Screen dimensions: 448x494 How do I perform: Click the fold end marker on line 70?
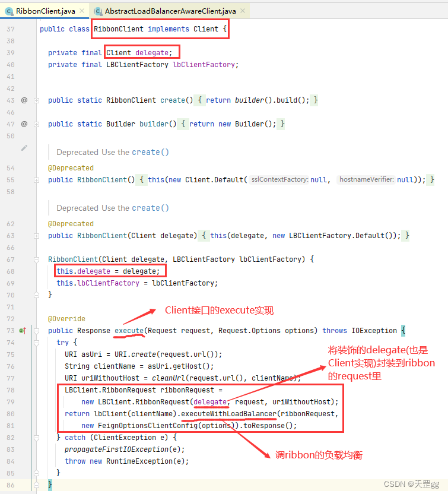point(37,295)
